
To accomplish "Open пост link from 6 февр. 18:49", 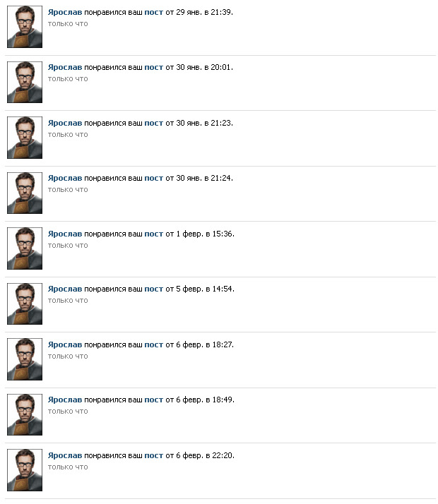I will coord(154,400).
